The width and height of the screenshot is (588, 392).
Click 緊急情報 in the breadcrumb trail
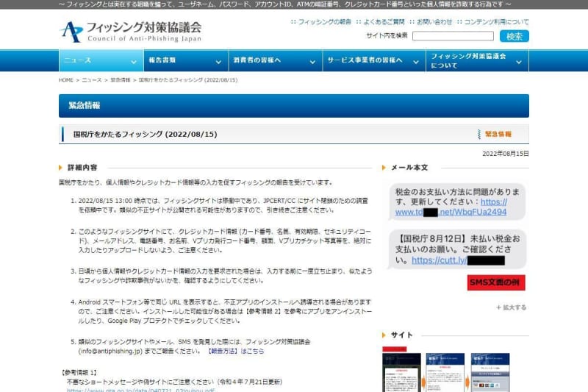[x=120, y=79]
